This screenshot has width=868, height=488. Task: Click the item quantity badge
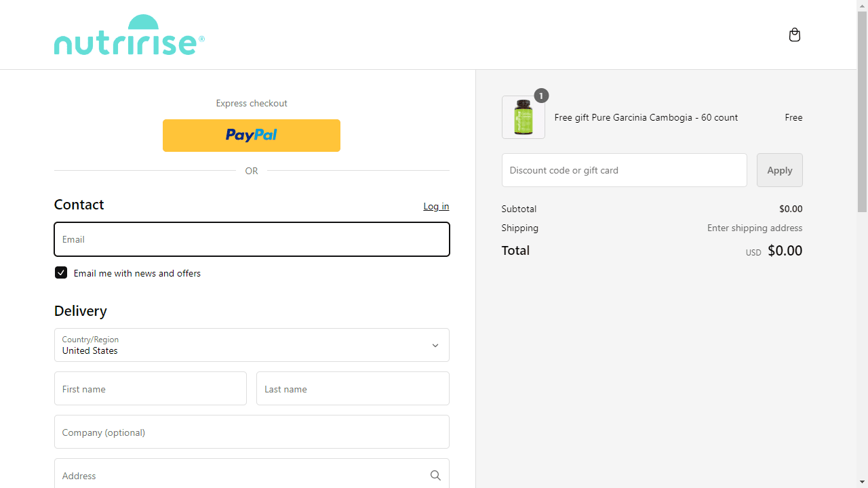541,96
